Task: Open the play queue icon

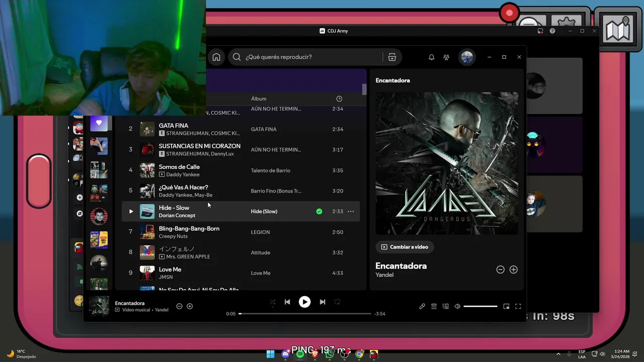Action: pos(434,306)
